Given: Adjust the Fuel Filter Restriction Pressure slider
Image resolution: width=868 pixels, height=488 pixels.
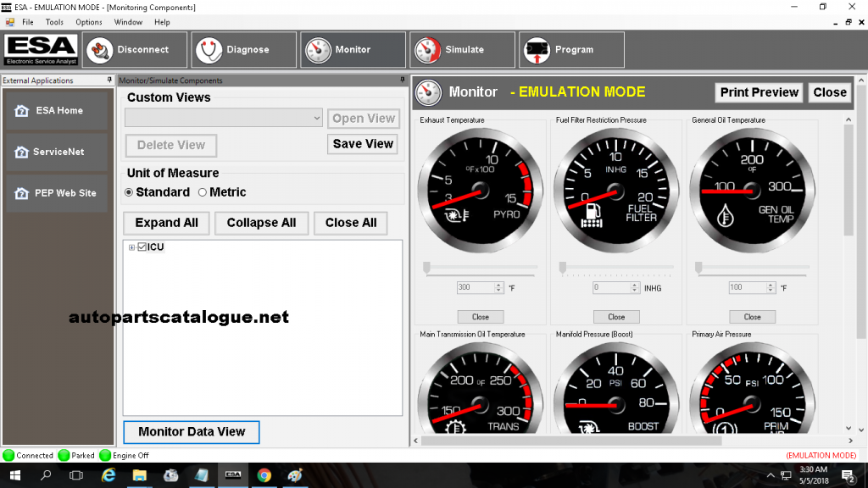Looking at the screenshot, I should pos(562,267).
